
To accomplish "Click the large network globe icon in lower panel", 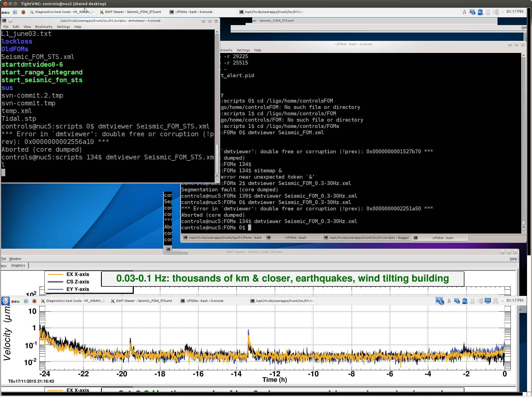I will tap(440, 301).
